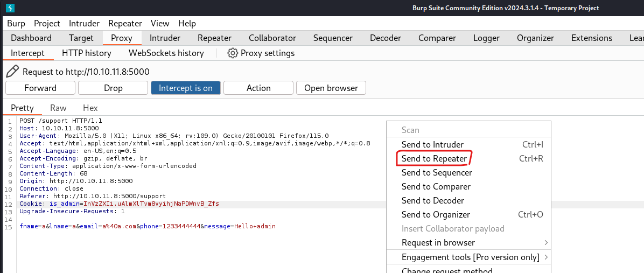Click the Accept-Encoding header line
The height and width of the screenshot is (273, 644).
click(x=83, y=158)
